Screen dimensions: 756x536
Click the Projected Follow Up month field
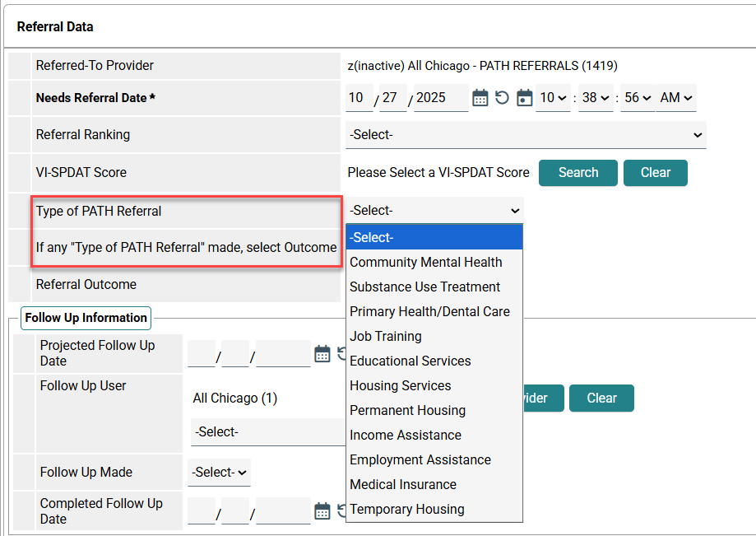point(201,353)
